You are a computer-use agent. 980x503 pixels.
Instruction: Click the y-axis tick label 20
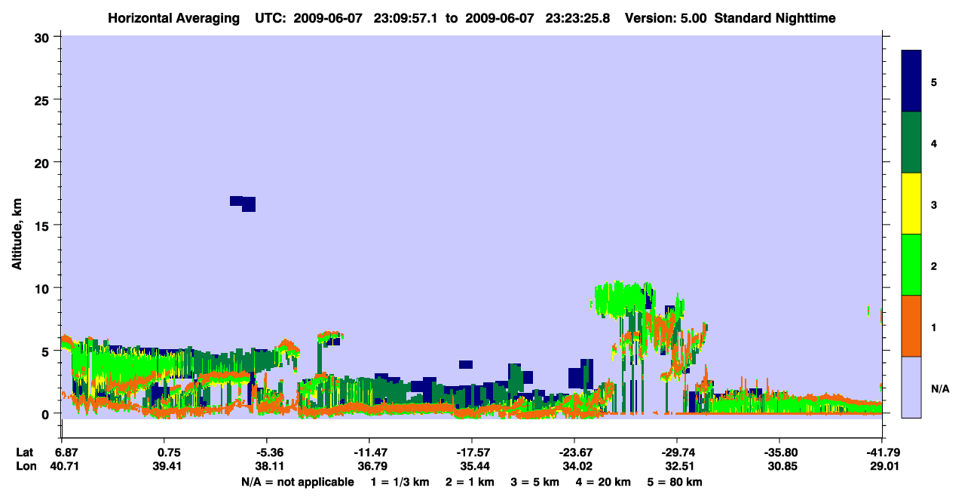pyautogui.click(x=43, y=163)
